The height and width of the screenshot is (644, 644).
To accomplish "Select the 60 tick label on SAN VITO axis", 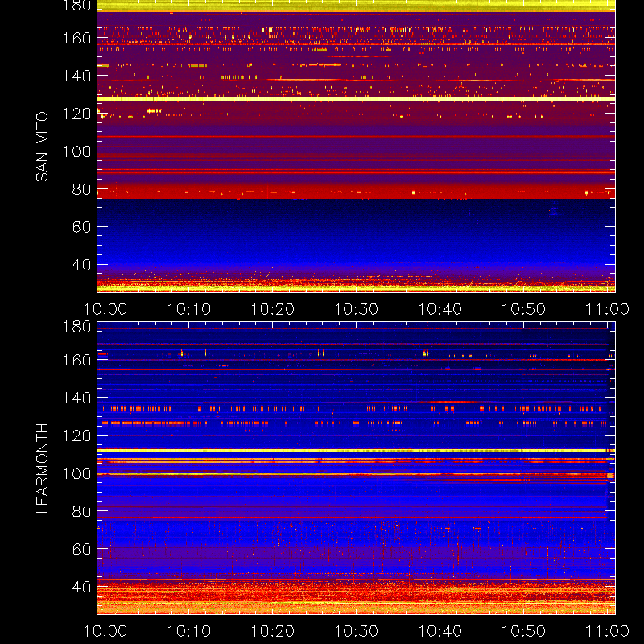I will tap(81, 227).
